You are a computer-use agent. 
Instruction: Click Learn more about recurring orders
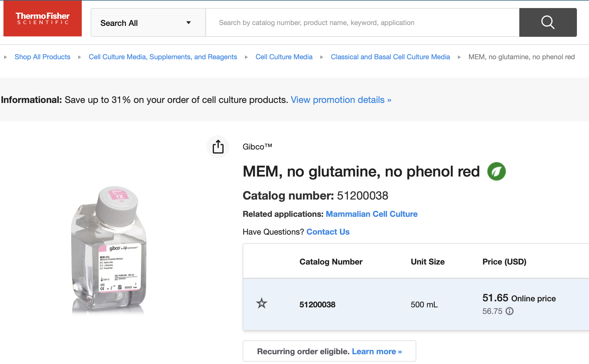377,351
